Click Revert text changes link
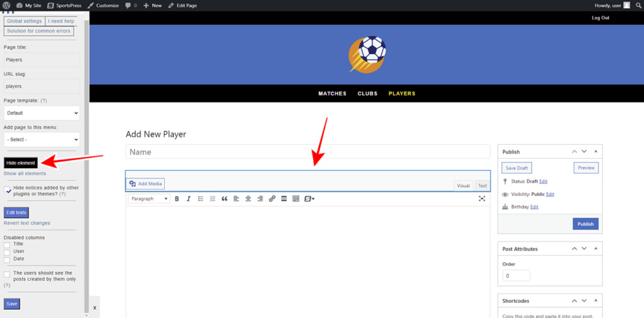Viewport: 644px width, 318px height. [26, 223]
